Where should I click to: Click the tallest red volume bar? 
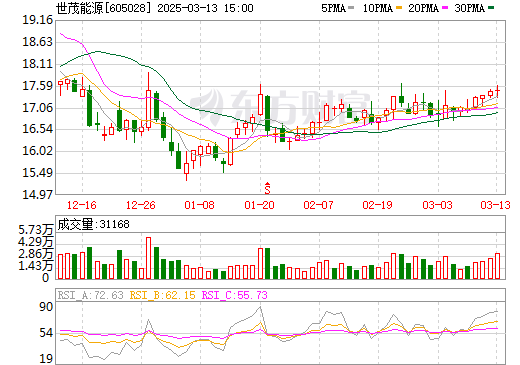coord(148,258)
